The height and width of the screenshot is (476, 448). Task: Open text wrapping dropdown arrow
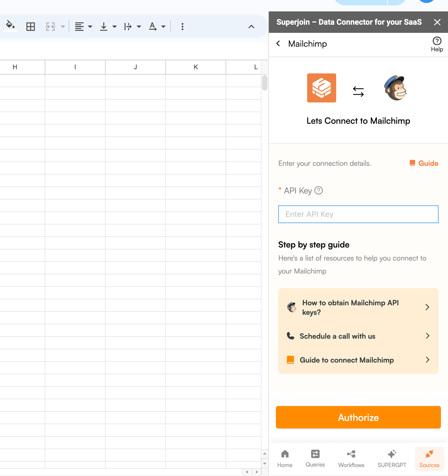pos(139,27)
